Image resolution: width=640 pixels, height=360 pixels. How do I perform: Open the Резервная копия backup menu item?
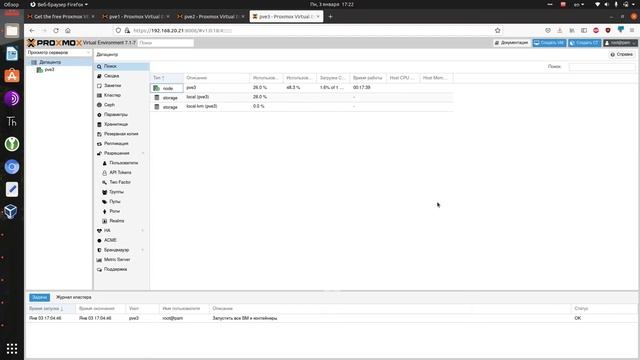coord(122,134)
